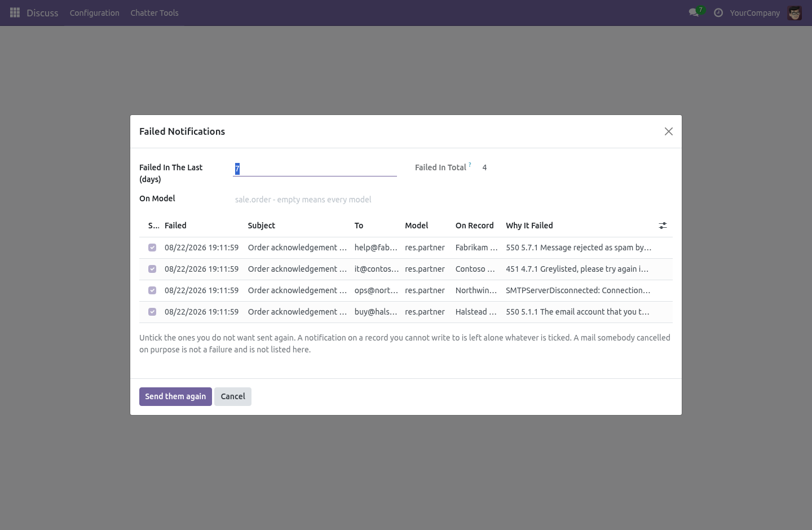The height and width of the screenshot is (530, 812).
Task: Sort by the On Record column header
Action: (x=475, y=226)
